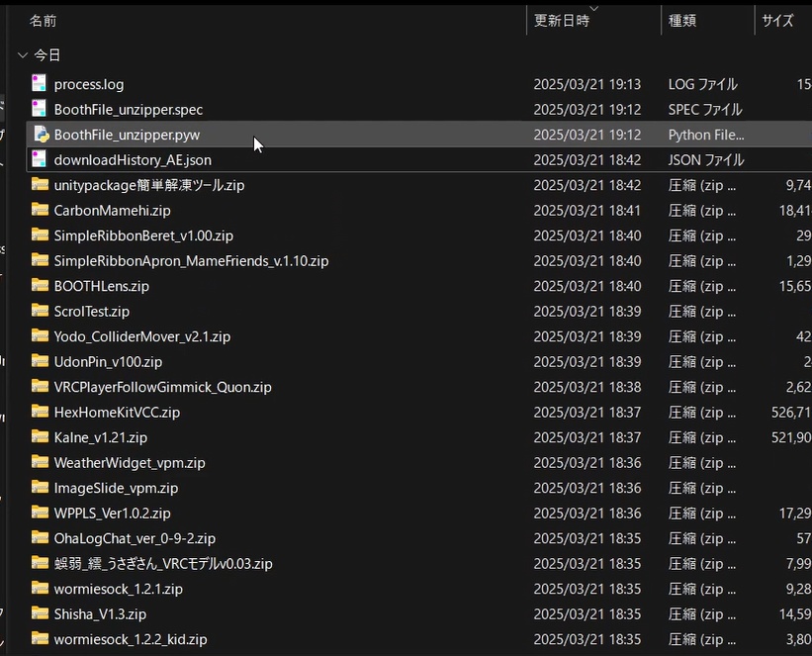This screenshot has height=656, width=812.
Task: Click the Python File... type cell
Action: pos(706,135)
